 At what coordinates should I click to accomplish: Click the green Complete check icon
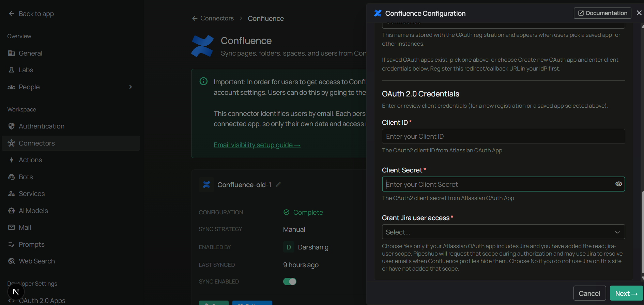pyautogui.click(x=286, y=212)
